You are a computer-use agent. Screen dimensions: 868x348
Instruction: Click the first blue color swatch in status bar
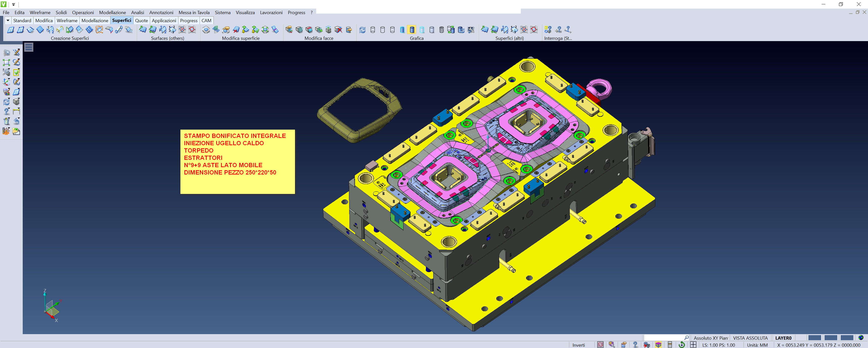click(815, 338)
